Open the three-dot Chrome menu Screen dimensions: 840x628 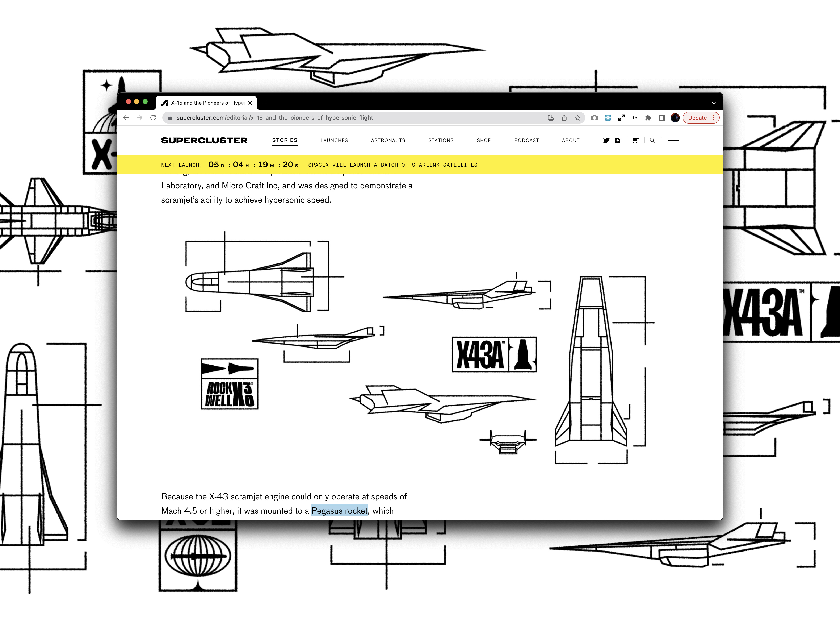point(714,118)
